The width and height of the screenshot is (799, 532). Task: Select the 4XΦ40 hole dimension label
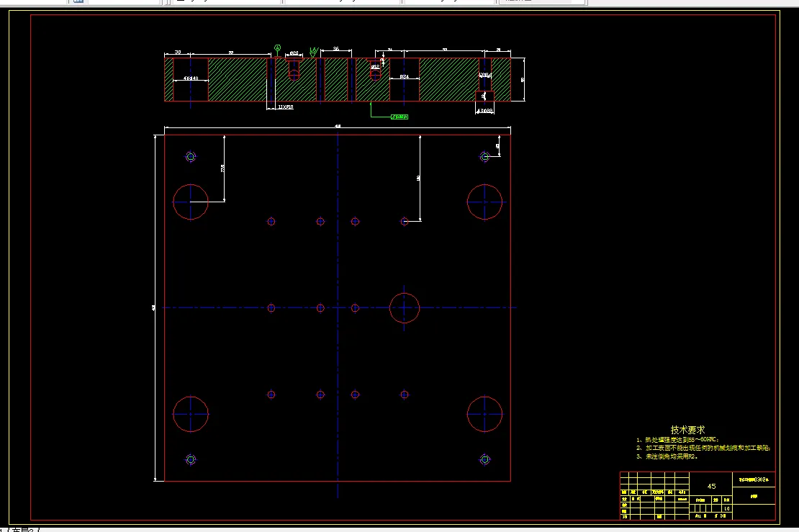tap(191, 78)
